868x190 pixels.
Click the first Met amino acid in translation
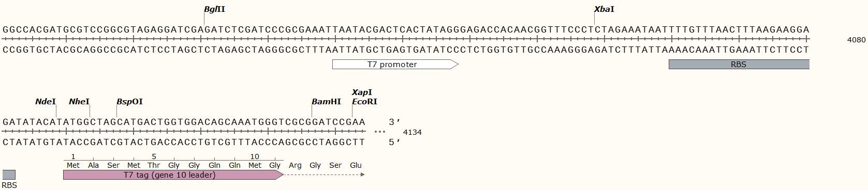(x=73, y=165)
